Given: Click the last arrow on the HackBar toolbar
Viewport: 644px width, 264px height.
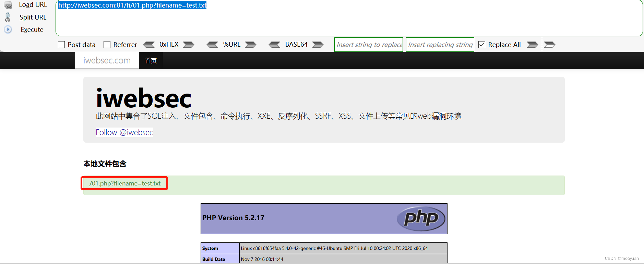Looking at the screenshot, I should pos(550,45).
